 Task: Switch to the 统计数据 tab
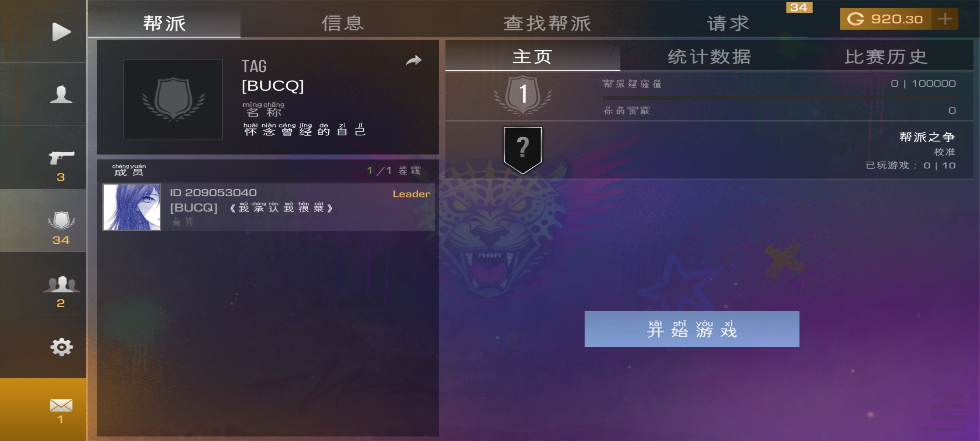[x=709, y=57]
